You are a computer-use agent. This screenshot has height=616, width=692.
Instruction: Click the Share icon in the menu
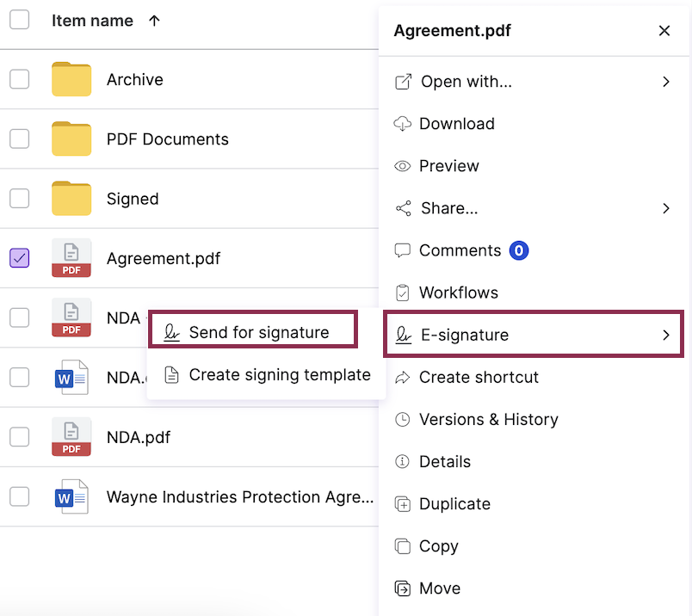(403, 208)
